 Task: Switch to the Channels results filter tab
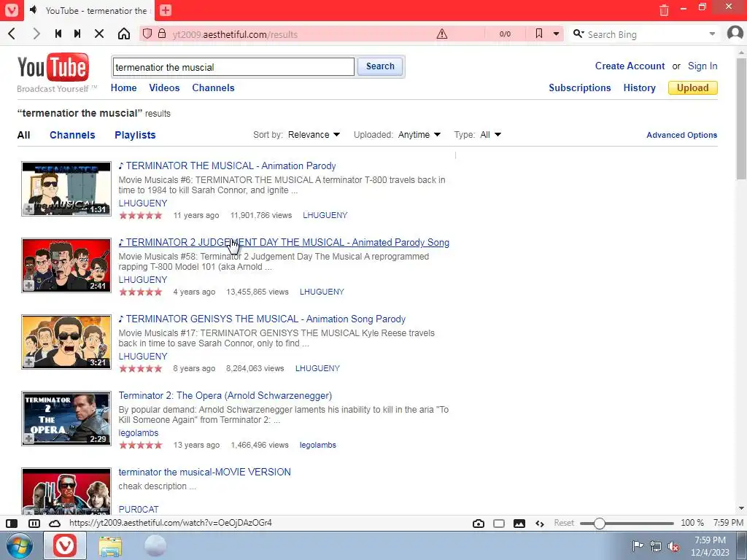(72, 135)
